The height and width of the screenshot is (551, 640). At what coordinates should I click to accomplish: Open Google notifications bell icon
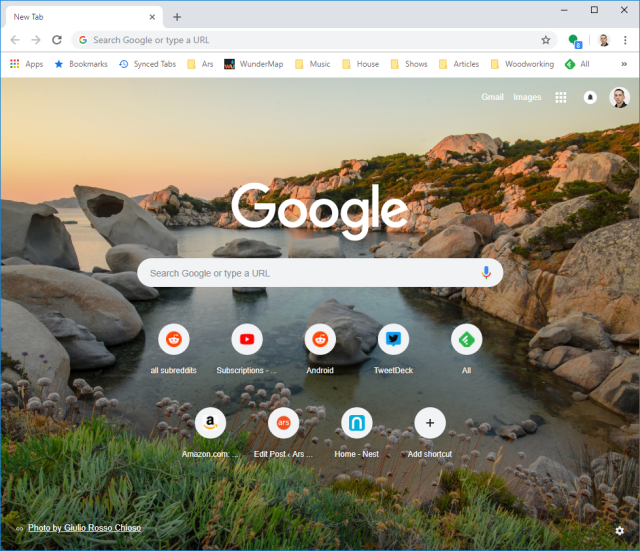[x=590, y=98]
